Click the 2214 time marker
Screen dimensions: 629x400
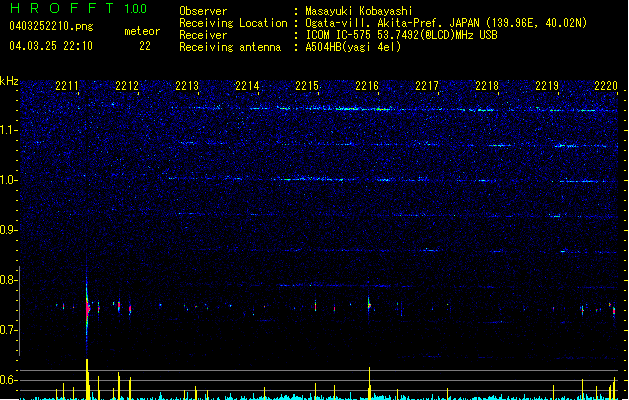click(247, 86)
